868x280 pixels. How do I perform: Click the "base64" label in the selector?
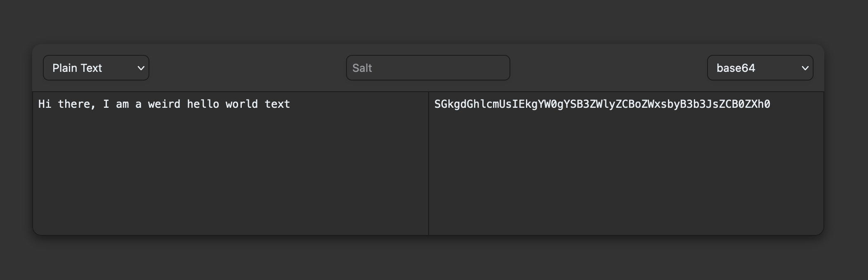click(x=736, y=68)
